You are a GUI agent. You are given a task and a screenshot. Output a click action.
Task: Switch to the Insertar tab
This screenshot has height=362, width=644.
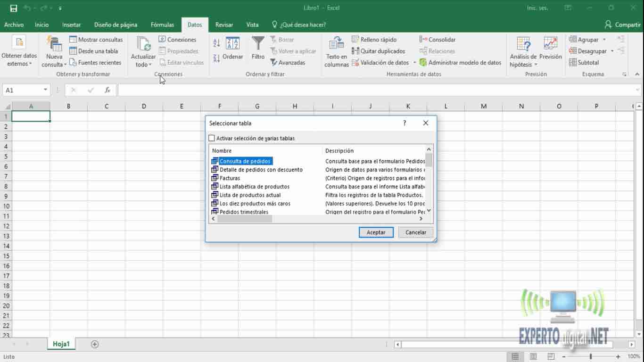click(71, 25)
